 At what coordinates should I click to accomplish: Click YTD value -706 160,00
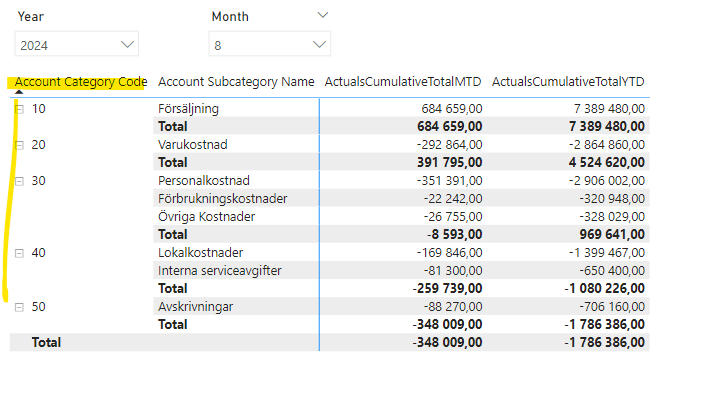pos(612,306)
